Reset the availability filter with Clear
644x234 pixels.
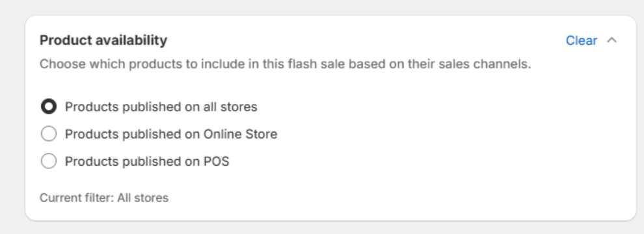point(581,40)
